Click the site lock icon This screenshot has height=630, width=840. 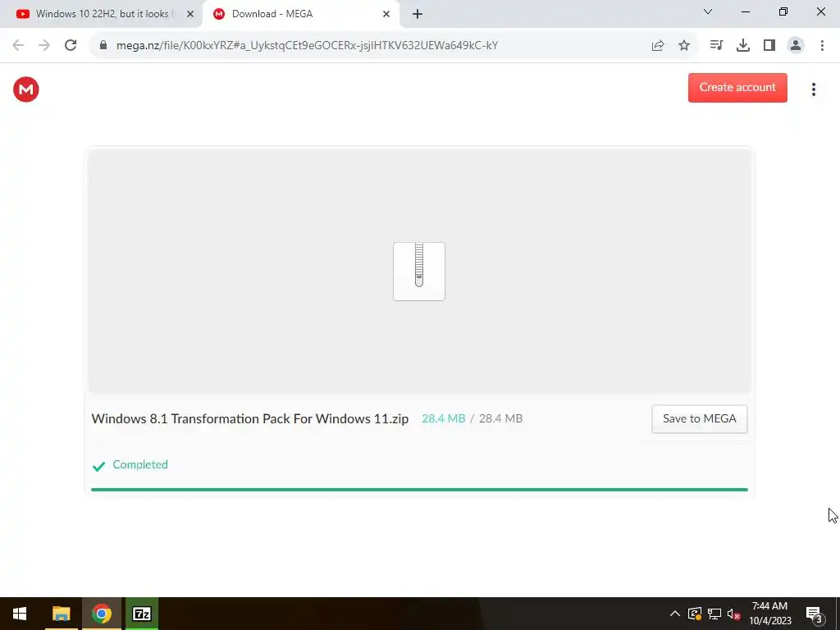(103, 45)
